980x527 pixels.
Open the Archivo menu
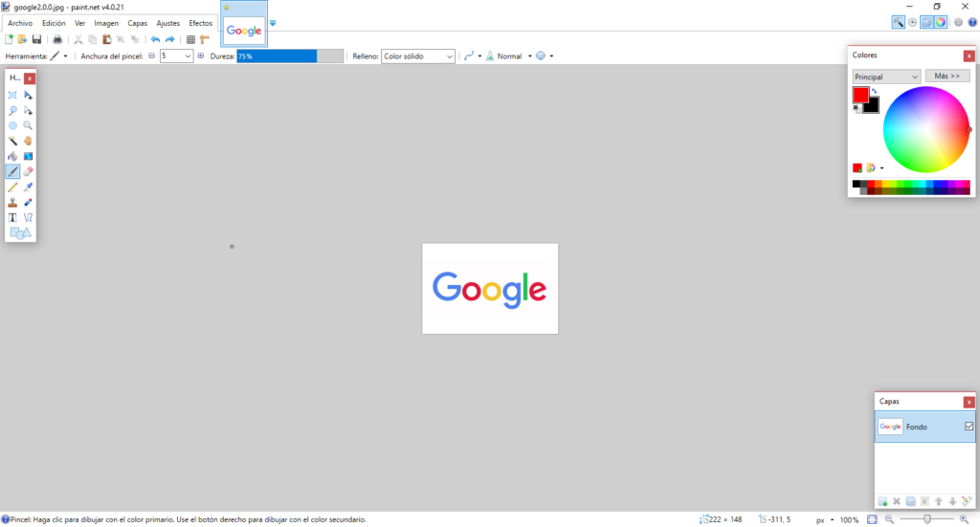tap(20, 23)
